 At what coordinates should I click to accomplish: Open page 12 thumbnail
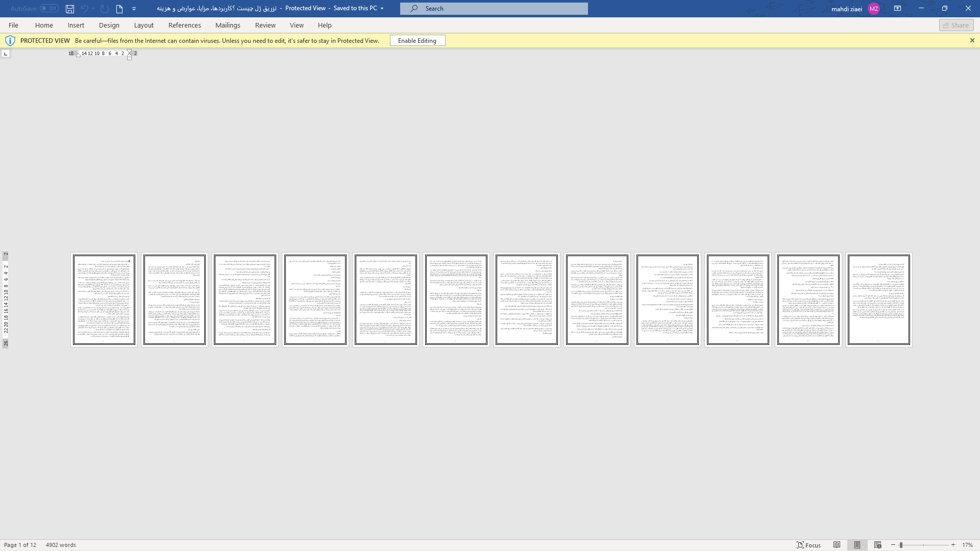click(x=879, y=300)
